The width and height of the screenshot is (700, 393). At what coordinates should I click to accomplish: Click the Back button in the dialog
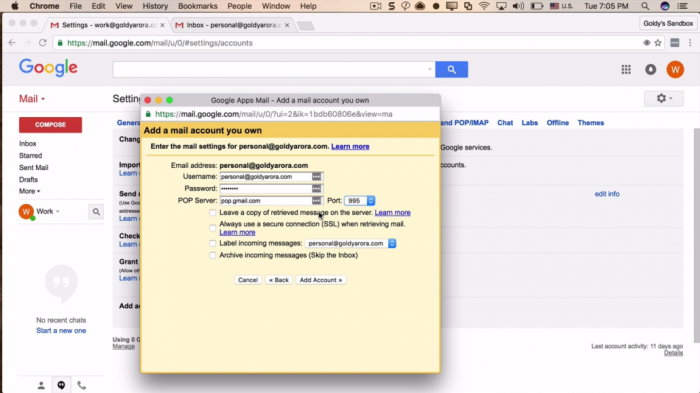pyautogui.click(x=279, y=280)
